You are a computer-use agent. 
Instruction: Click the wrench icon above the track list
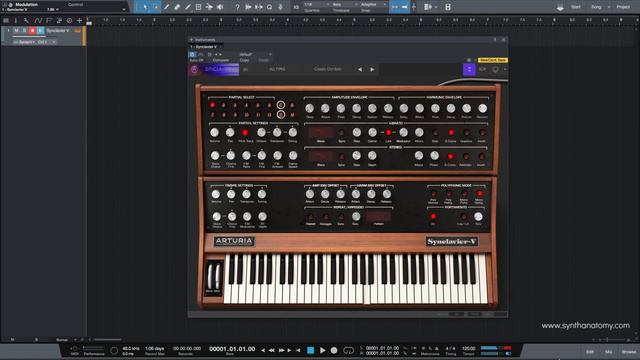(x=27, y=20)
